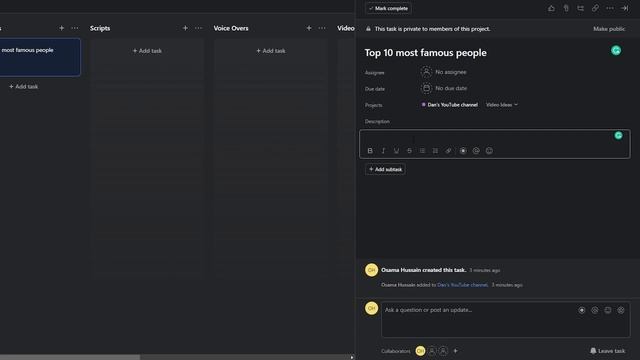
Task: Click first empty collaborator placeholder
Action: click(432, 351)
